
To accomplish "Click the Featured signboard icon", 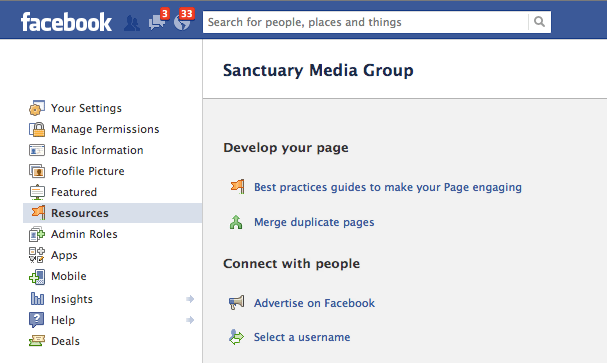I will (x=37, y=192).
